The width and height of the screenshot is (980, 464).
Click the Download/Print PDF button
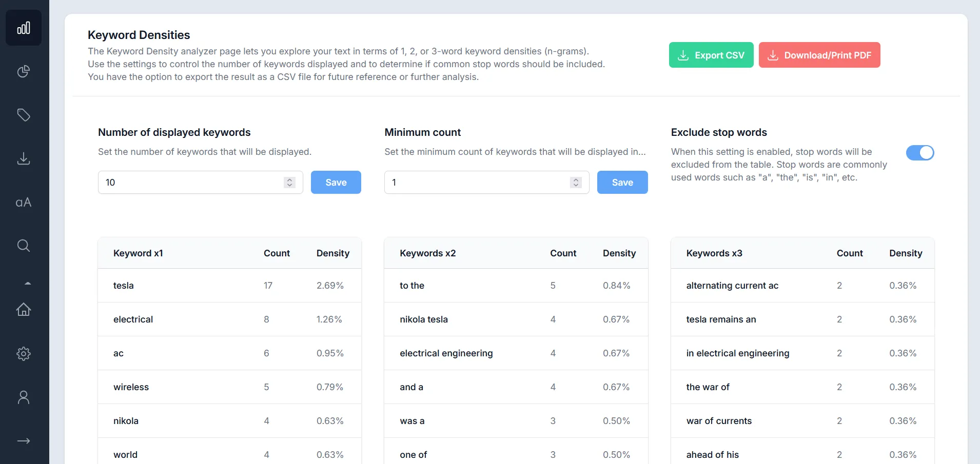coord(819,55)
